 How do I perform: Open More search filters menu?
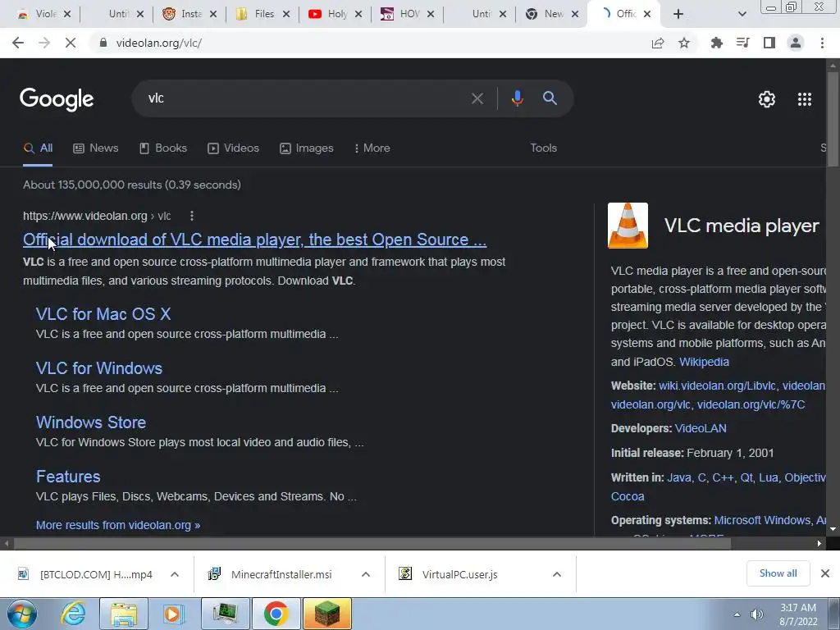pyautogui.click(x=372, y=148)
